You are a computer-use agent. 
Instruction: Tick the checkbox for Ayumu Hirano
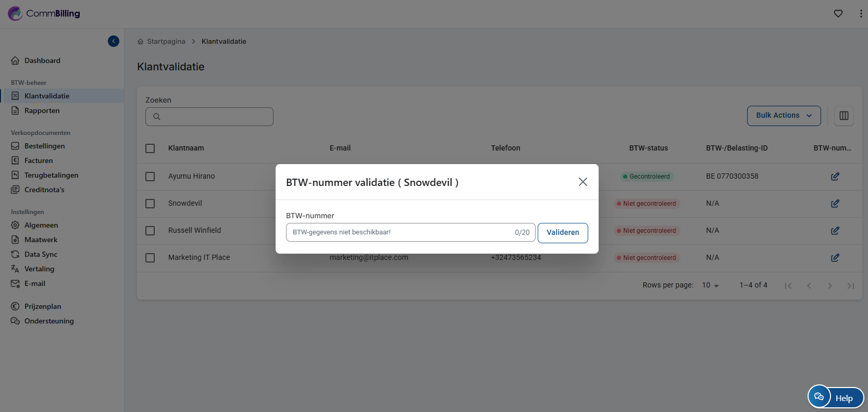point(150,177)
